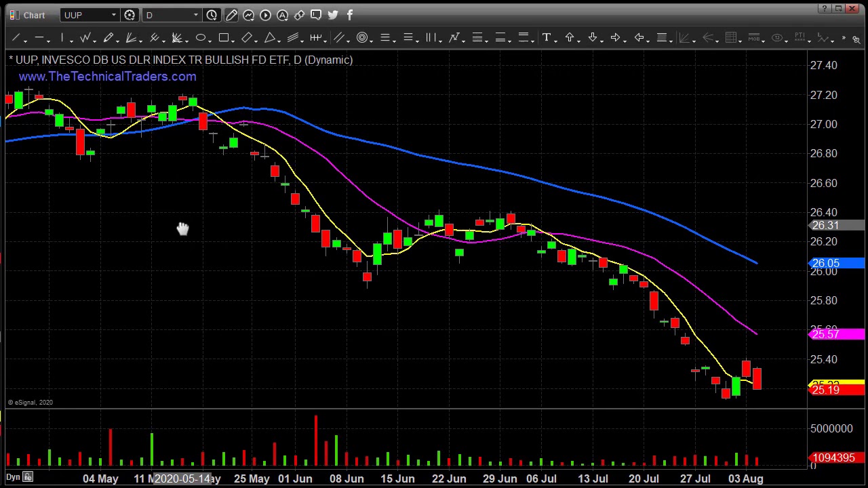Expand the symbol UUP combo box
This screenshot has height=488, width=868.
click(114, 15)
